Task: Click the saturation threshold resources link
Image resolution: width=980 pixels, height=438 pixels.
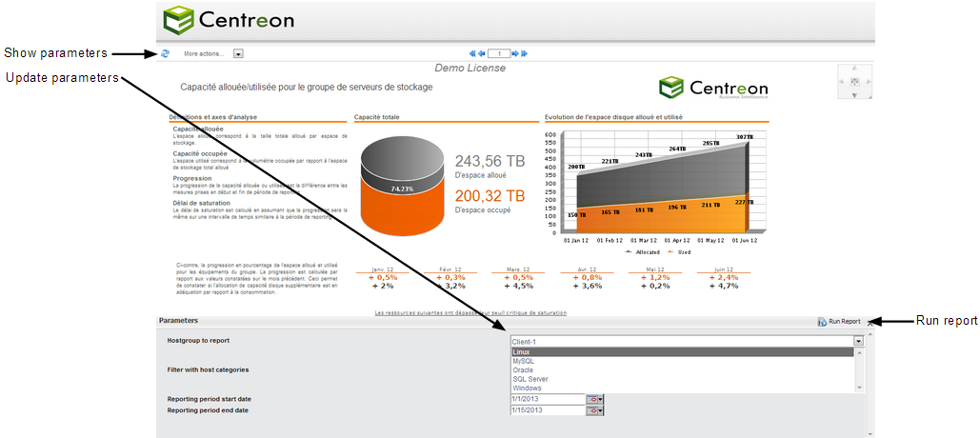Action: coord(470,312)
